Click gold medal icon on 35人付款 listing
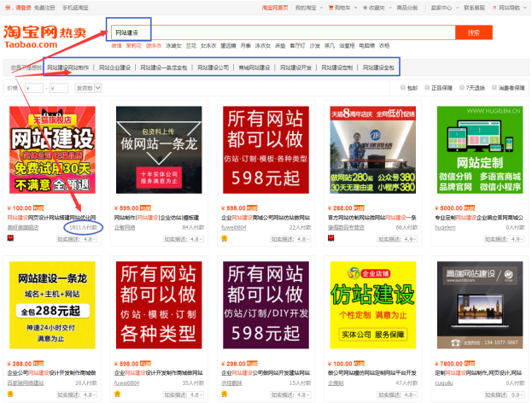This screenshot has width=532, height=403. click(117, 394)
